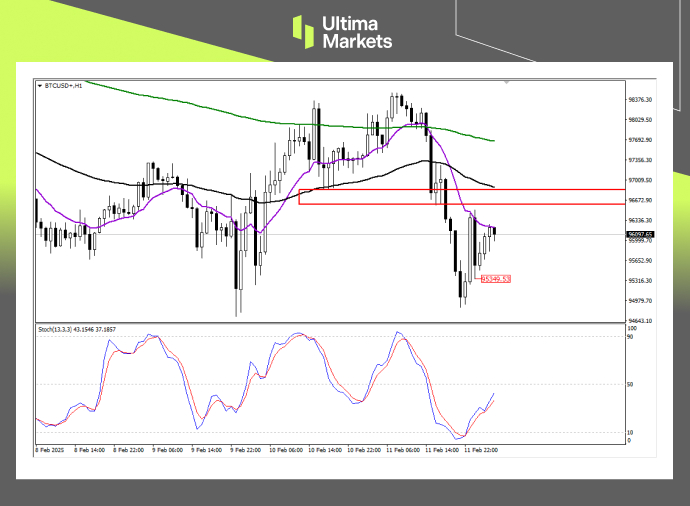Select the red rectangle resistance zone
Screen dimensions: 690x506
click(x=460, y=196)
